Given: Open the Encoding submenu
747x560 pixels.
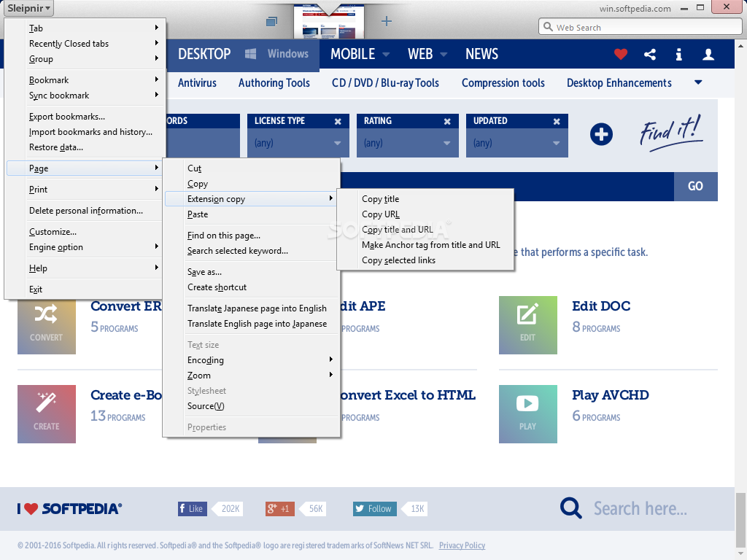Looking at the screenshot, I should [252, 360].
